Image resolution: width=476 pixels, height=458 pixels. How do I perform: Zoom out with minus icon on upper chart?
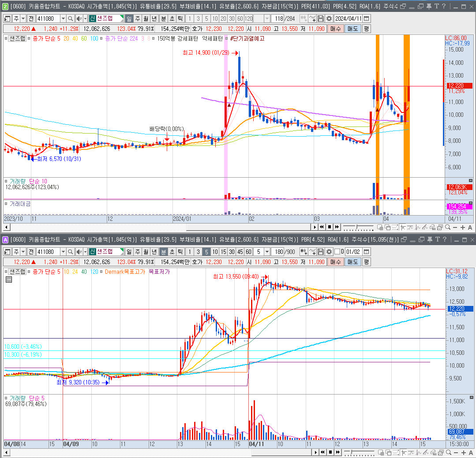click(455, 227)
